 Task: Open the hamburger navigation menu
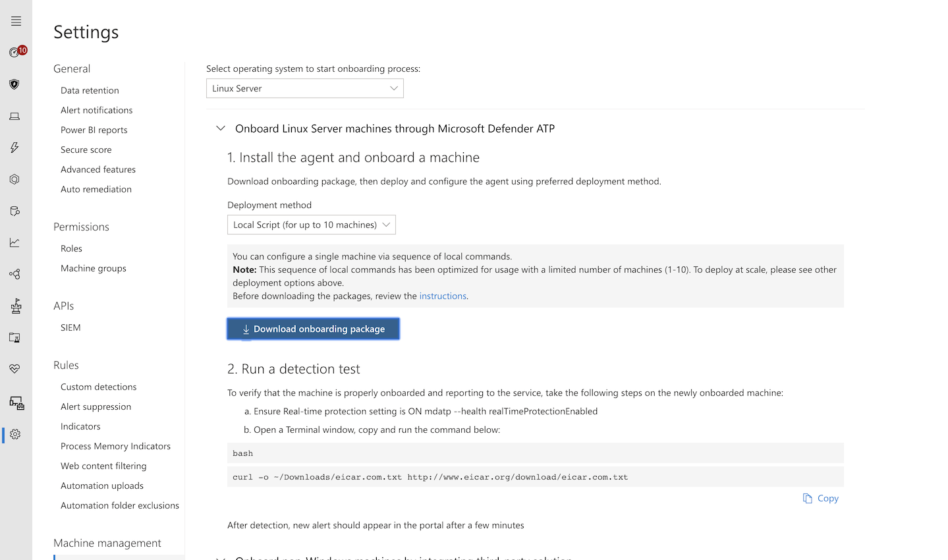(x=16, y=22)
